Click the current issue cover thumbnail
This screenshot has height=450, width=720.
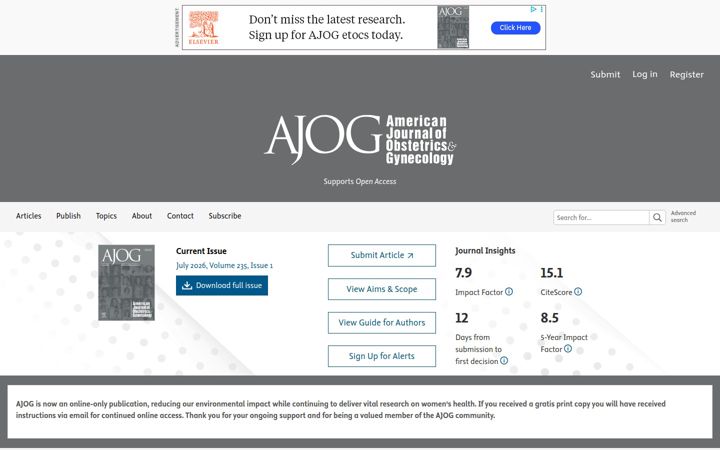click(x=126, y=282)
